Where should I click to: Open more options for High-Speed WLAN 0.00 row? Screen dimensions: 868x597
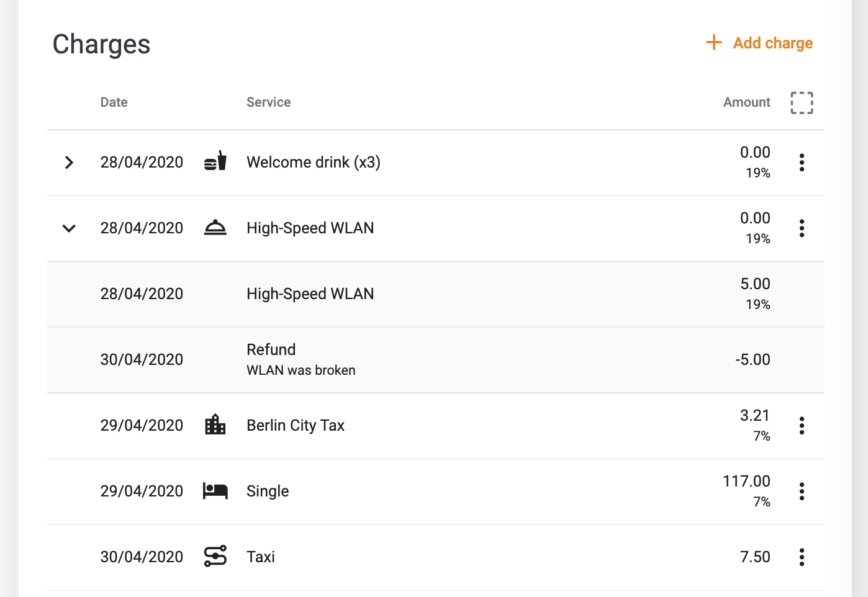[x=802, y=228]
